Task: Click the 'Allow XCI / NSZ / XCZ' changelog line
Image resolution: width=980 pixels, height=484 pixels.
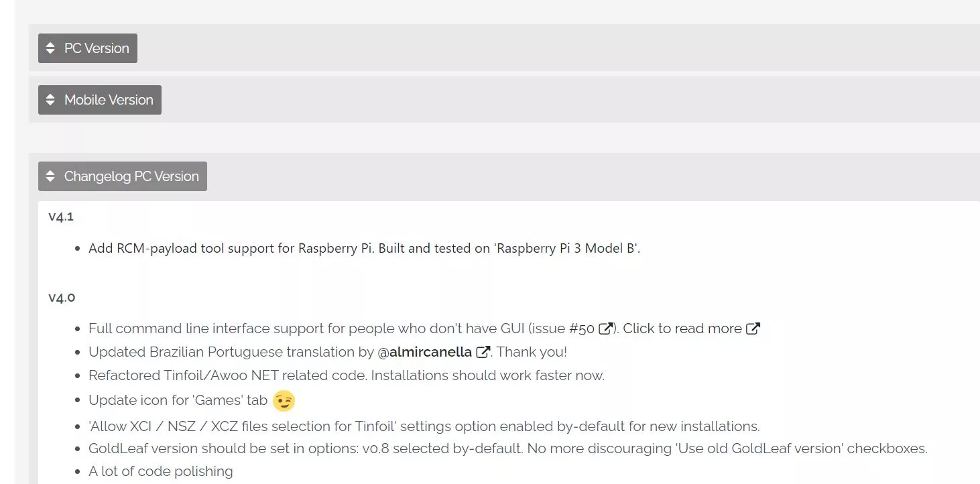Action: click(424, 426)
